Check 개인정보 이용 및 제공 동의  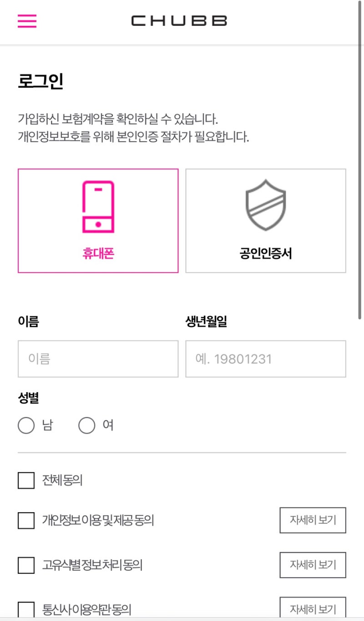(x=26, y=520)
